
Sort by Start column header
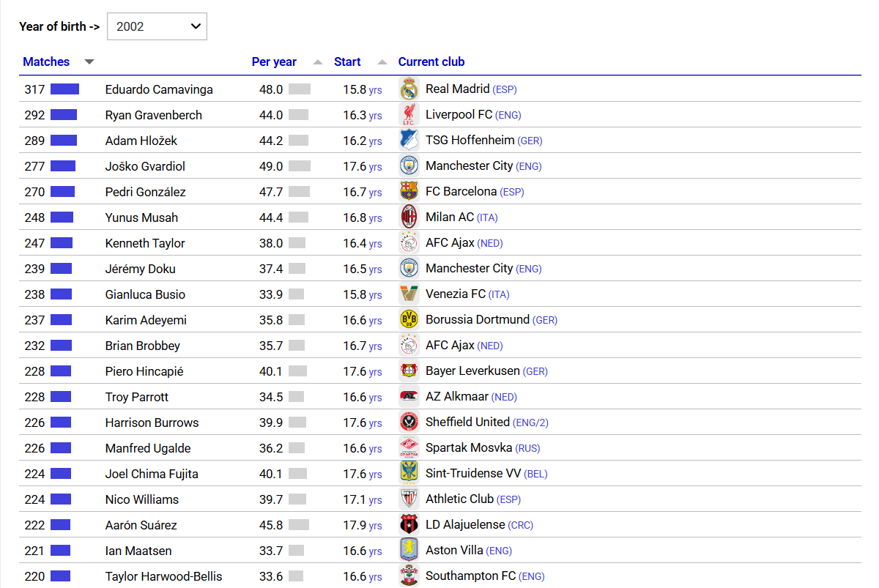click(x=347, y=62)
